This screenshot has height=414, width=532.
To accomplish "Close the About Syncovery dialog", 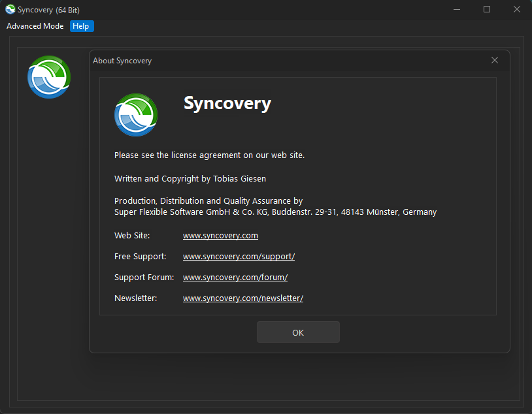I will (x=495, y=60).
